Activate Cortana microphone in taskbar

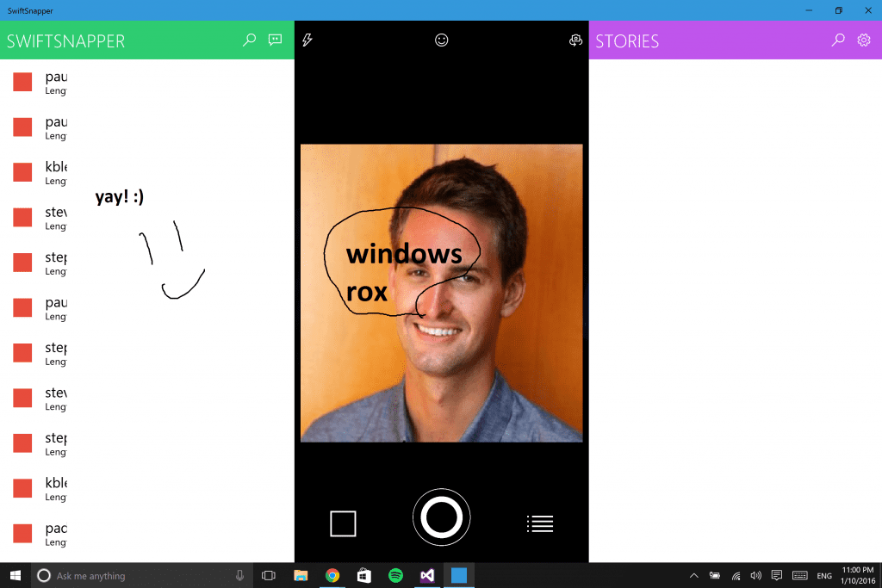239,576
